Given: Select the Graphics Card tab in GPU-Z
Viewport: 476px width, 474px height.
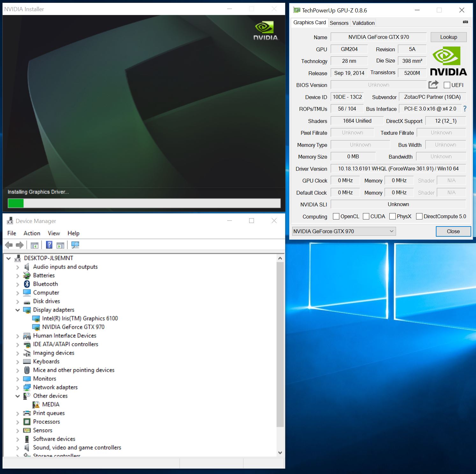Looking at the screenshot, I should pyautogui.click(x=309, y=22).
